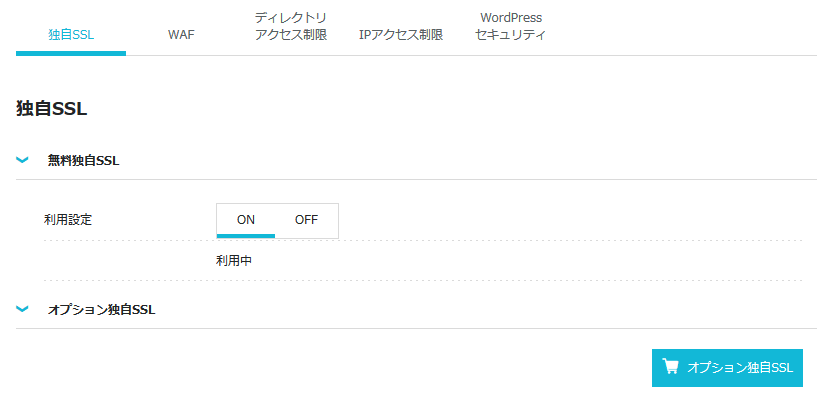Click the オプション独自SSL purchase button
This screenshot has height=400, width=817.
[727, 368]
